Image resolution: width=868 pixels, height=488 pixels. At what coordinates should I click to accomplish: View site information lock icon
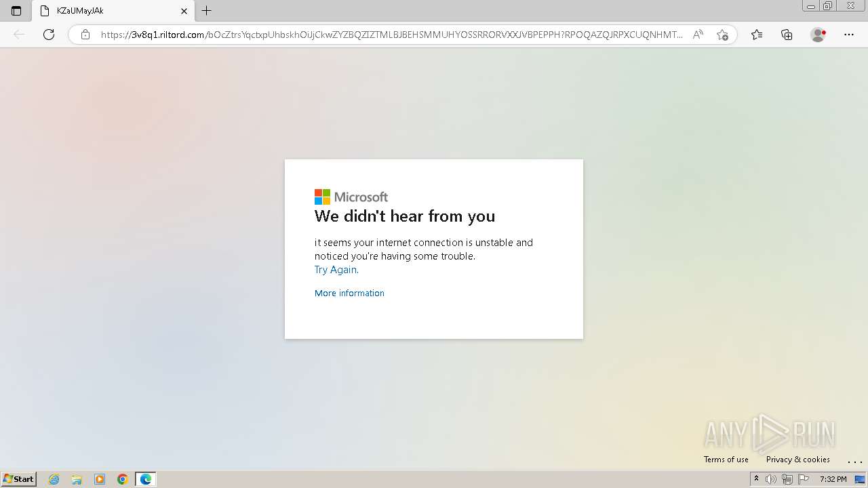85,35
